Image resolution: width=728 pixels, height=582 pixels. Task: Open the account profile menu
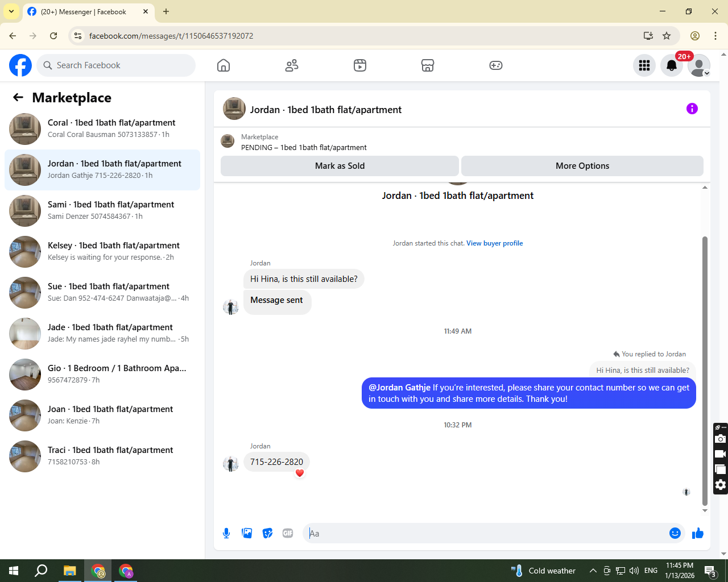pyautogui.click(x=699, y=65)
